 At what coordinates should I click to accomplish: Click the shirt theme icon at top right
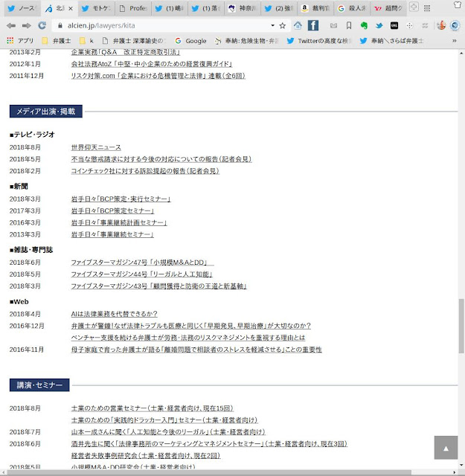click(x=458, y=4)
